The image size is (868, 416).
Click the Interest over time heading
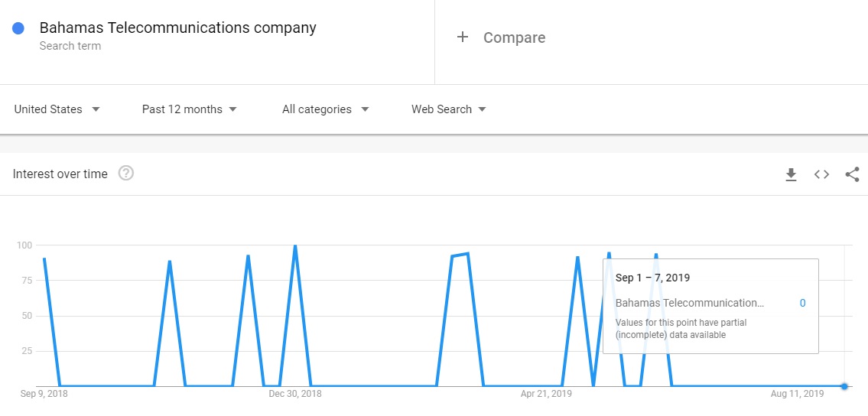point(60,174)
